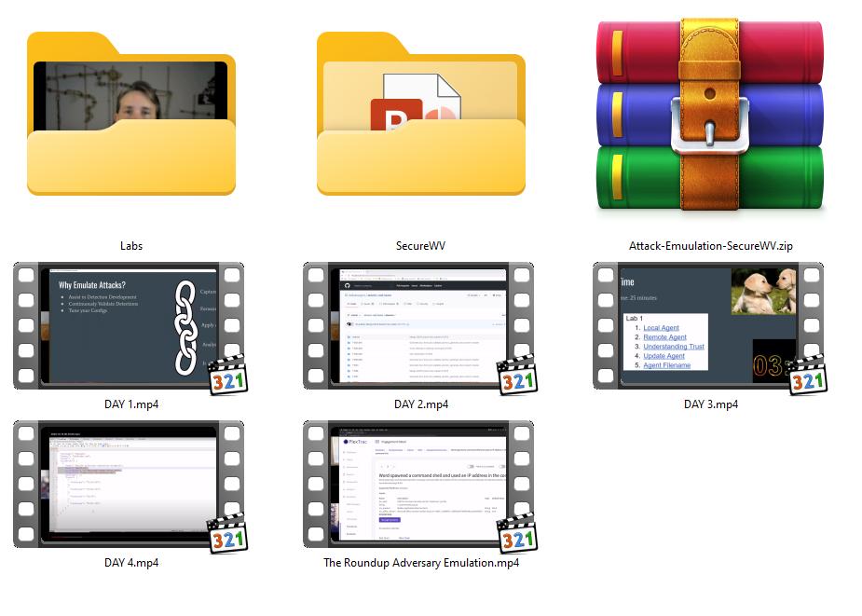Open the SecureWV folder with PowerPoint preview
This screenshot has height=616, width=862.
point(420,116)
